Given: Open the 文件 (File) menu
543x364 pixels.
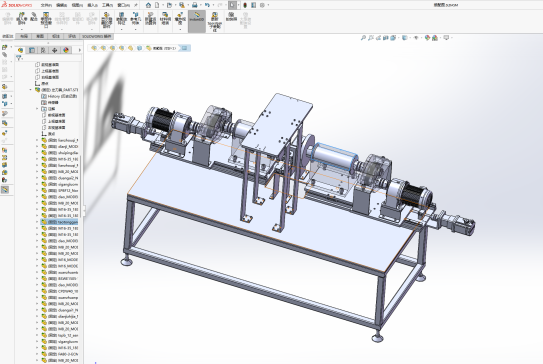Looking at the screenshot, I should point(46,5).
